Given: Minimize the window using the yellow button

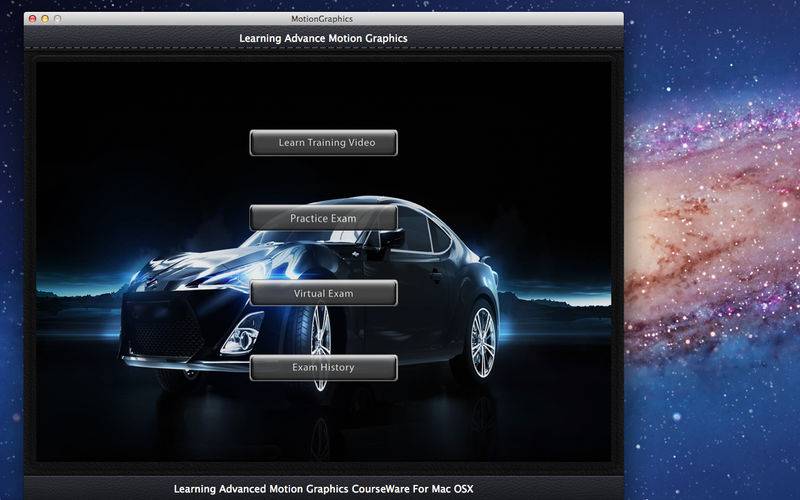Looking at the screenshot, I should [45, 19].
